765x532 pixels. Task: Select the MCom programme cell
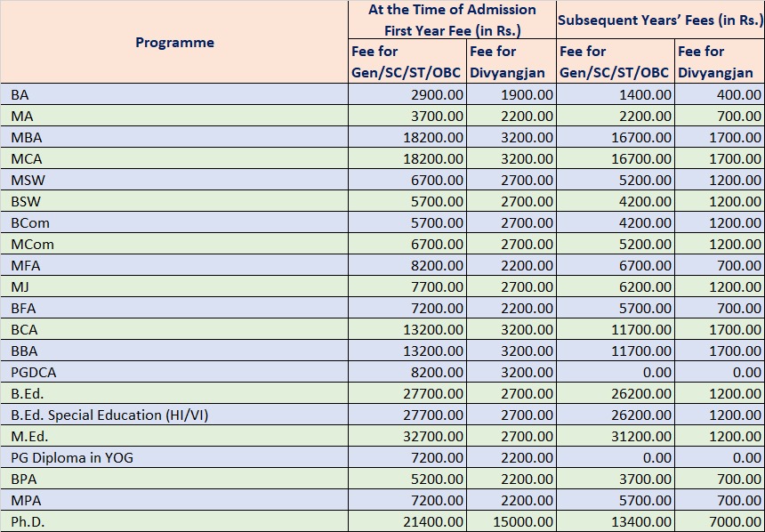(x=174, y=244)
